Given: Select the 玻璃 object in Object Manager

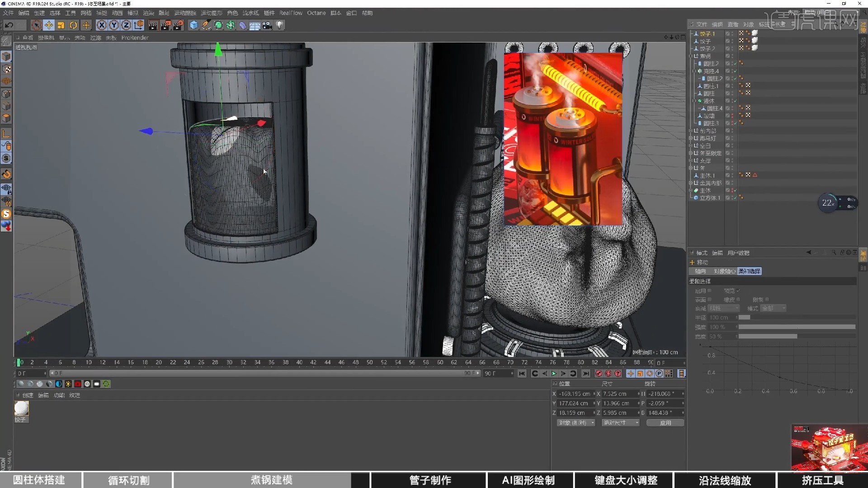Looking at the screenshot, I should tap(709, 116).
